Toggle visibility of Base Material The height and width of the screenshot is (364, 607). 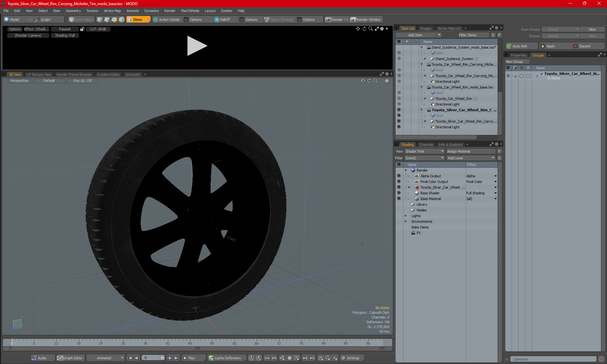click(399, 199)
